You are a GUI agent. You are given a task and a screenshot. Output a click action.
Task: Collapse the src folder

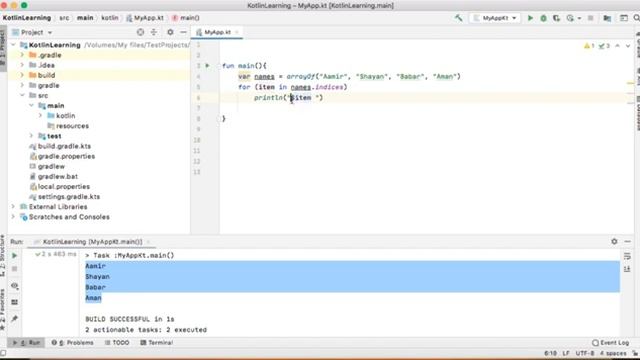pyautogui.click(x=22, y=95)
